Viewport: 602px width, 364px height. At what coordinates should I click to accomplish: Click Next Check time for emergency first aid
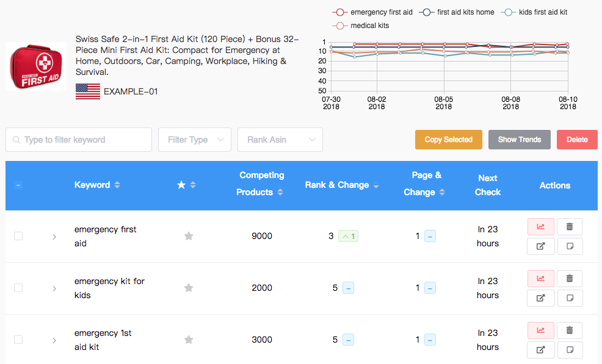point(488,237)
